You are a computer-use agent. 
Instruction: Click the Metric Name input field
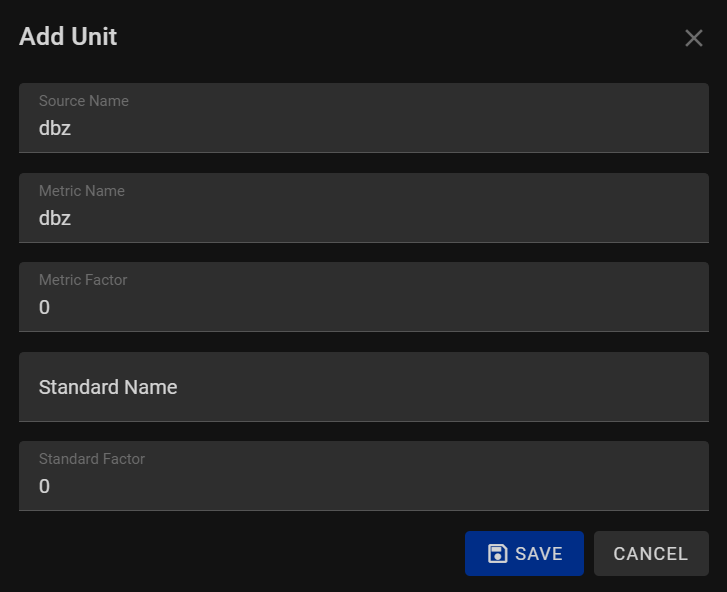364,208
